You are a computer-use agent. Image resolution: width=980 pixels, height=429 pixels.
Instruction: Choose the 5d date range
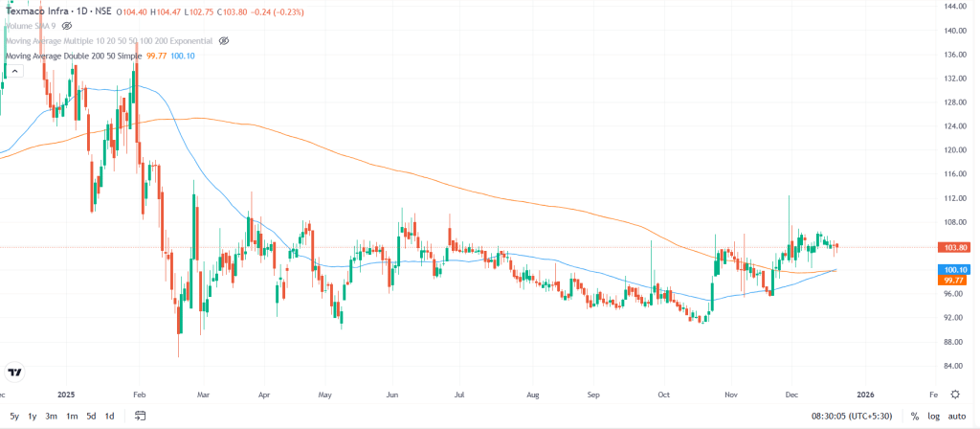click(91, 416)
